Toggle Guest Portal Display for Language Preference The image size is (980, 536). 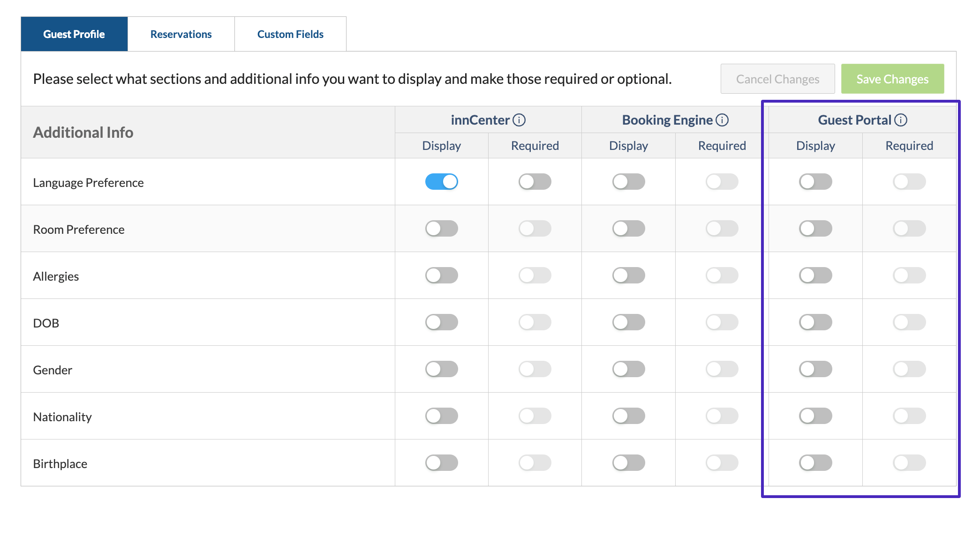click(815, 182)
